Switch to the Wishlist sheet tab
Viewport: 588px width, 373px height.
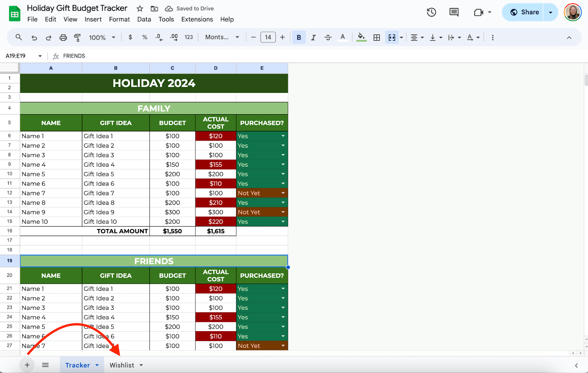pyautogui.click(x=122, y=365)
